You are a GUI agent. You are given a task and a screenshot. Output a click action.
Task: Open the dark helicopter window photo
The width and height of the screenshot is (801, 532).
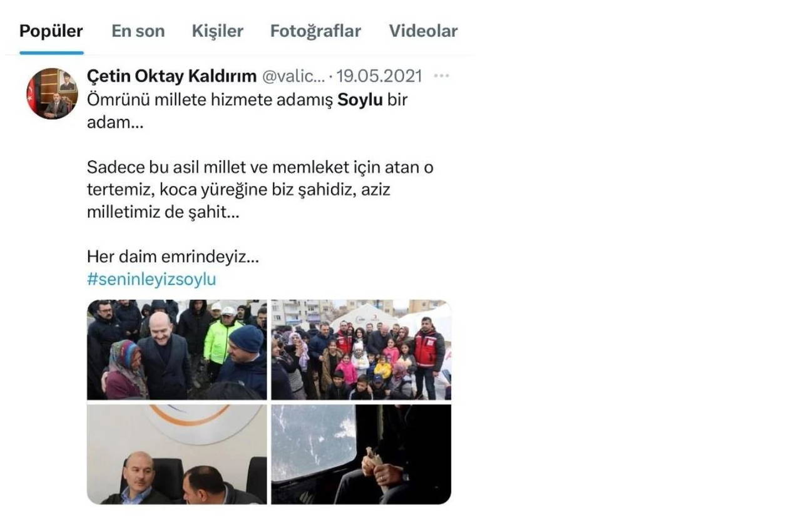coord(361,454)
